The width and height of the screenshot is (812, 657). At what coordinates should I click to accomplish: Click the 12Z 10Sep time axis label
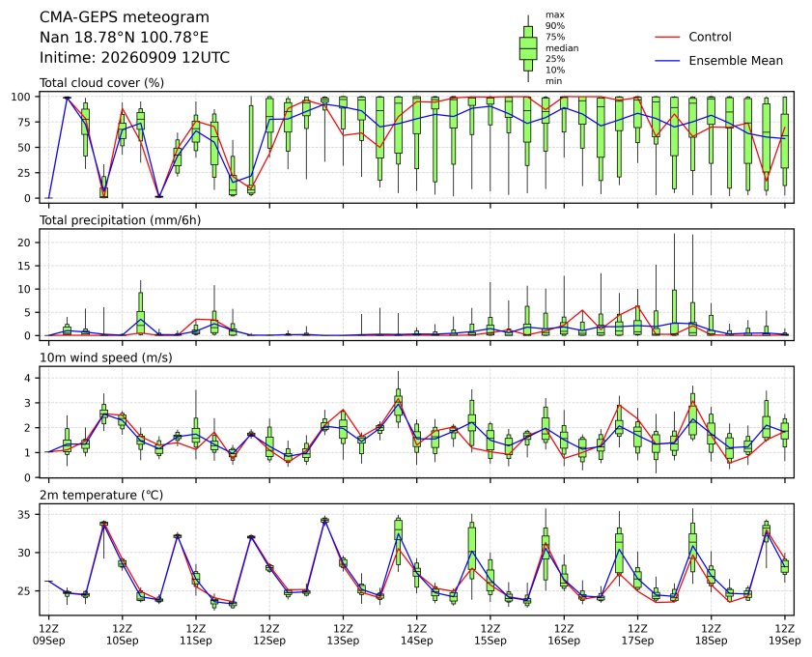[123, 635]
